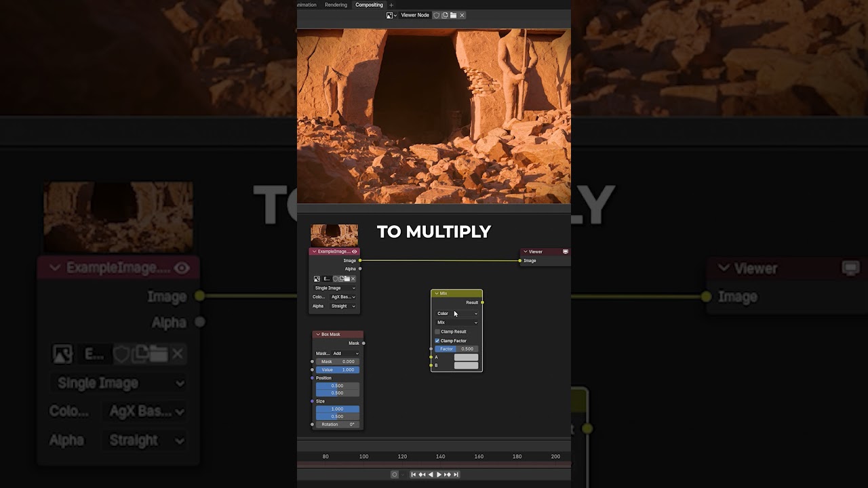Open the auto keying options dropdown arrow

tap(402, 474)
